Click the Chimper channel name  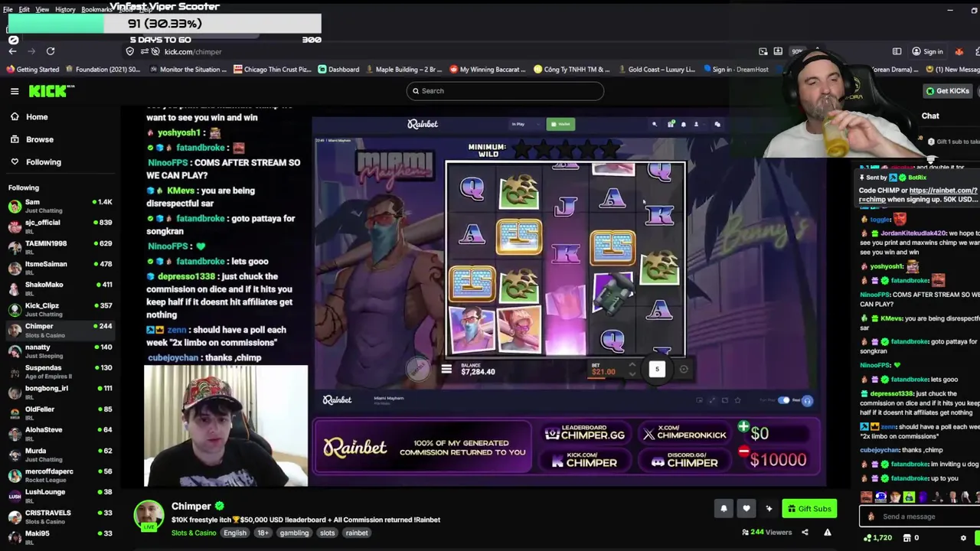[x=191, y=506]
